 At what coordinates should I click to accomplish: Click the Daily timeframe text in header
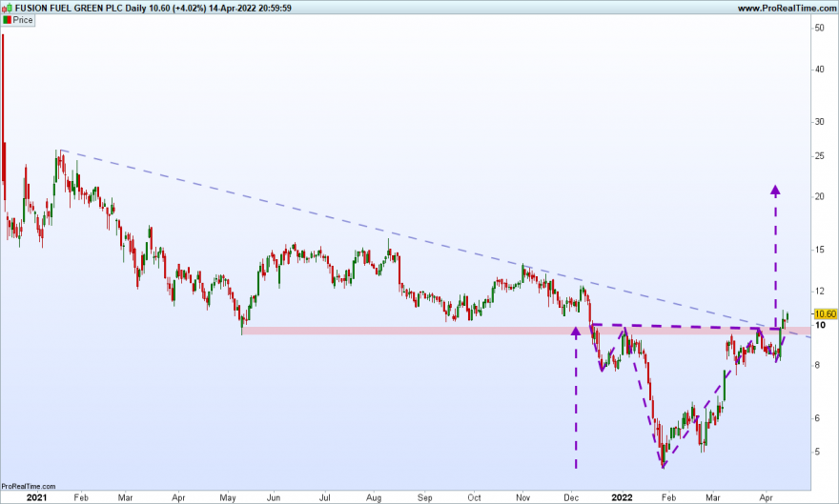(134, 8)
